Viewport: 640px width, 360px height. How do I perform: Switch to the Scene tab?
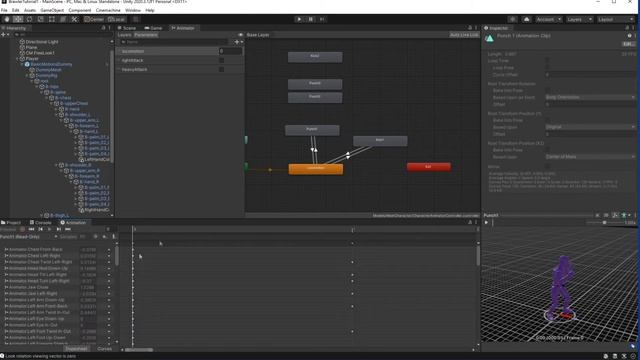(x=127, y=28)
